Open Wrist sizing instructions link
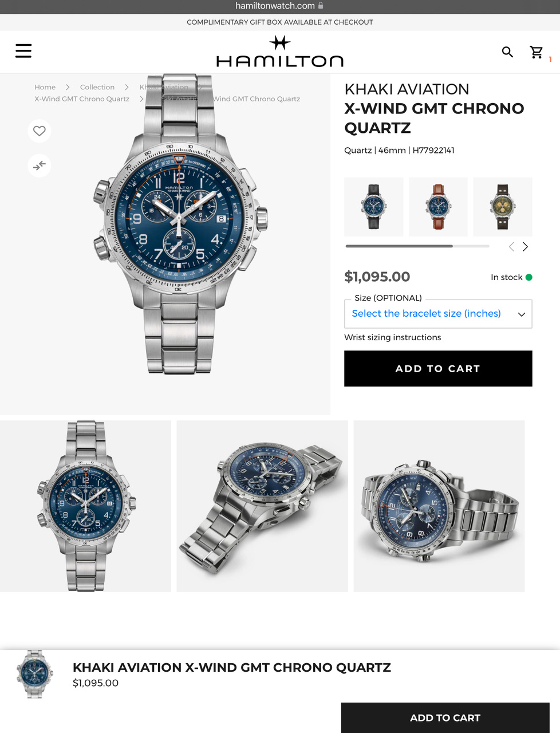Viewport: 560px width, 733px height. (x=393, y=337)
